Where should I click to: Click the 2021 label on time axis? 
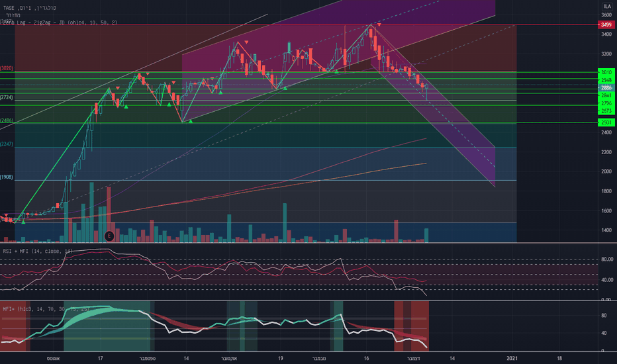click(512, 359)
